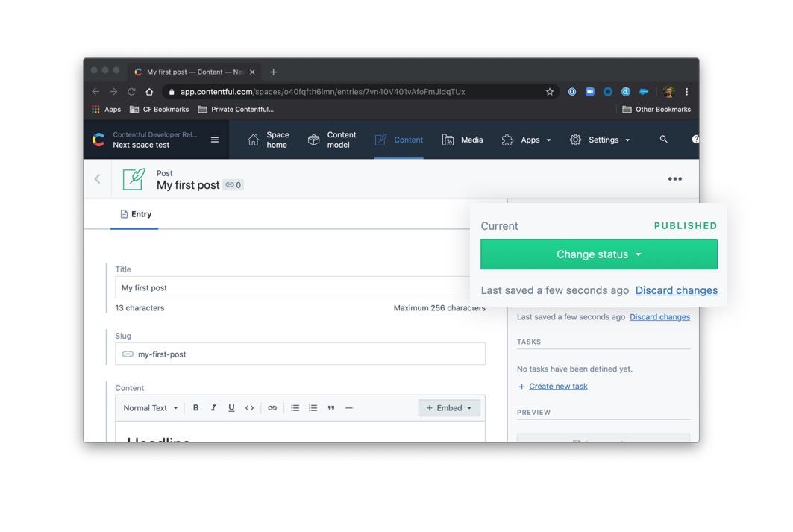This screenshot has width=793, height=532.
Task: Toggle italic formatting in Content editor
Action: click(213, 407)
